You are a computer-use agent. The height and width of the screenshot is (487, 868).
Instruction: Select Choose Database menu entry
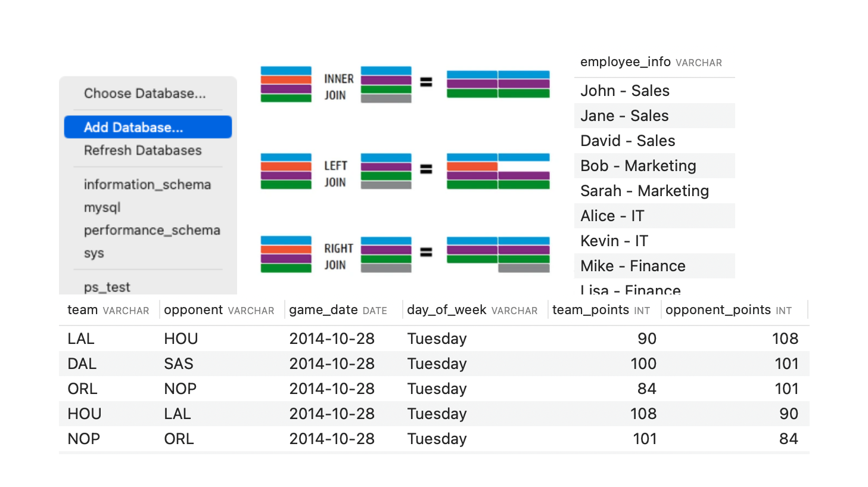point(145,94)
